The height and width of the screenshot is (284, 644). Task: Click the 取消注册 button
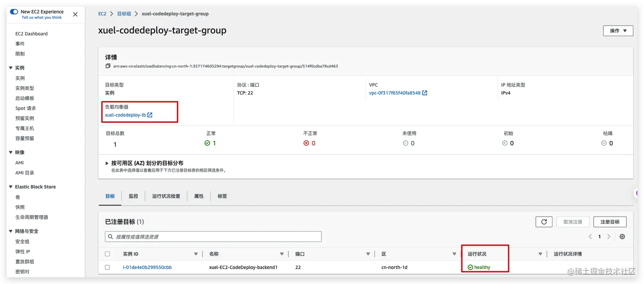pyautogui.click(x=573, y=222)
